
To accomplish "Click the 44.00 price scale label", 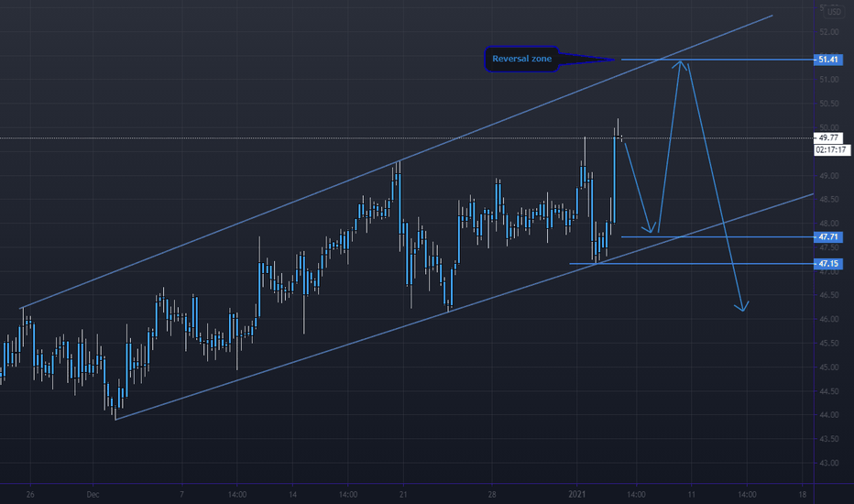I will click(x=828, y=415).
